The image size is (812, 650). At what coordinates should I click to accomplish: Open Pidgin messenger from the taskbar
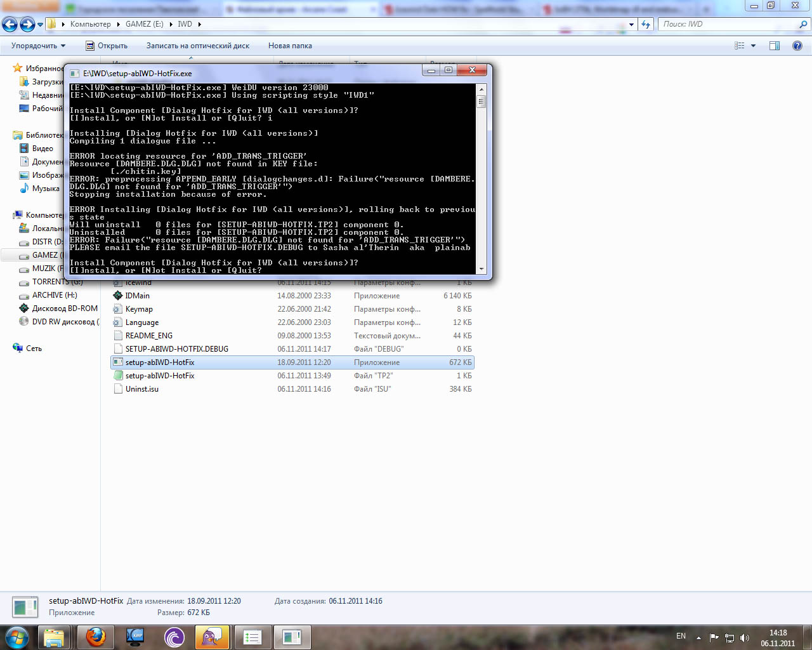click(212, 637)
